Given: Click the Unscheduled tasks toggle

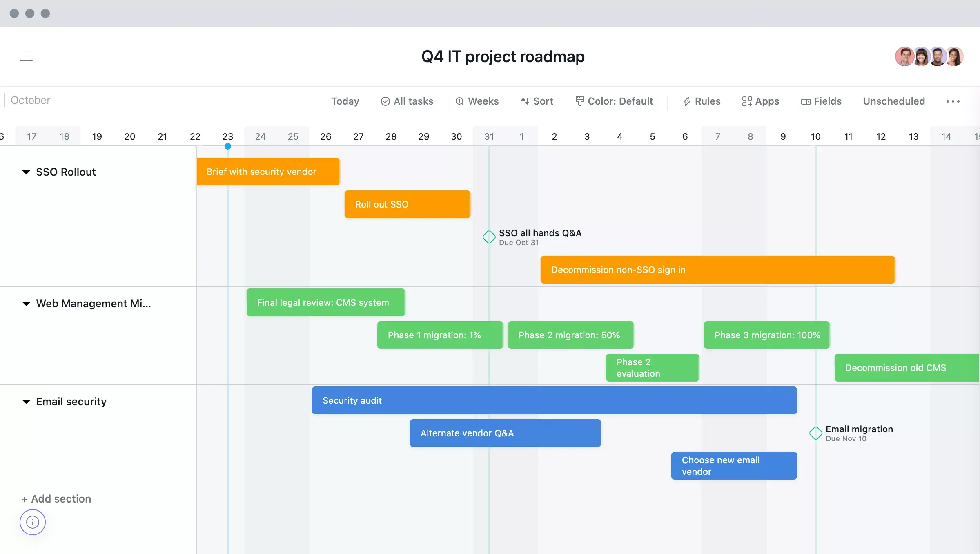Looking at the screenshot, I should (894, 102).
